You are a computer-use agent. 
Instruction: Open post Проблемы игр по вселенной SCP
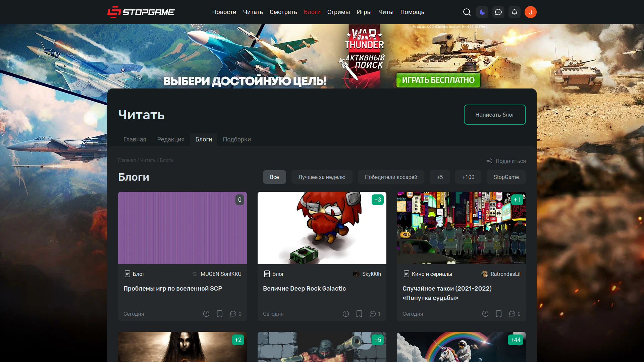point(173,289)
